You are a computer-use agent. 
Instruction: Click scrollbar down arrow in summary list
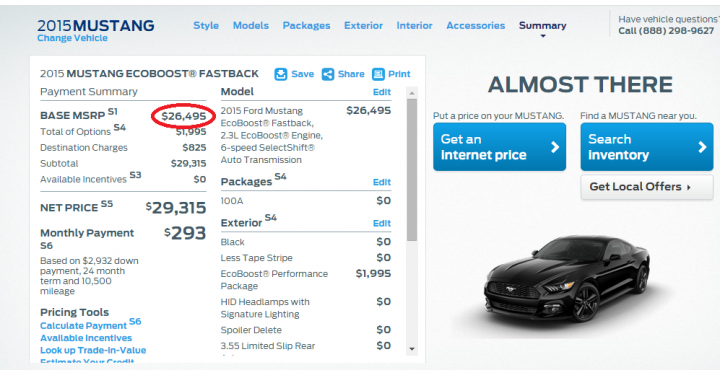pos(412,349)
